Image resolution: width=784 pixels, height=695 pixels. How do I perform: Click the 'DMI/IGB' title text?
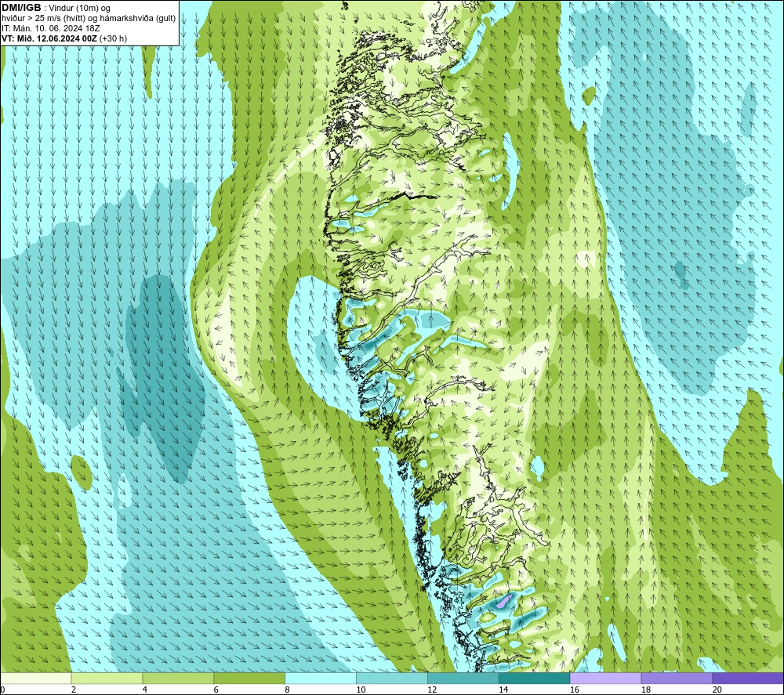21,8
